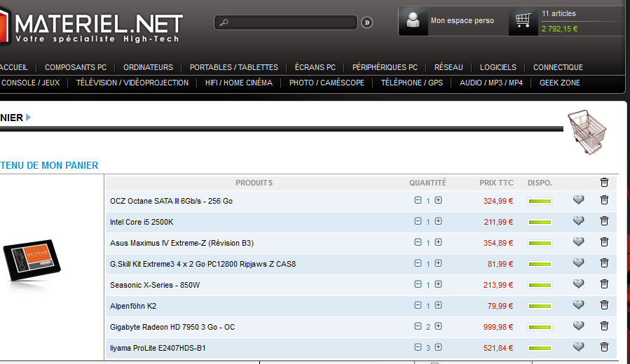630x364 pixels.
Task: Delete OCZ Octane SSD from the cart
Action: (604, 200)
